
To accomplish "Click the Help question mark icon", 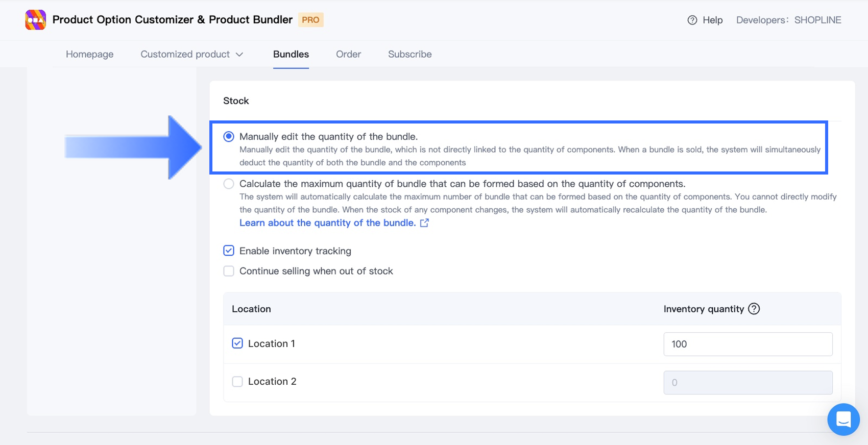I will pyautogui.click(x=692, y=20).
